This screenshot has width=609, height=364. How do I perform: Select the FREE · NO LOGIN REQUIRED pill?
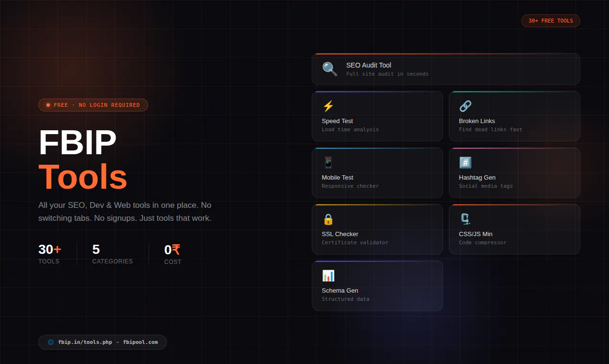(x=93, y=105)
